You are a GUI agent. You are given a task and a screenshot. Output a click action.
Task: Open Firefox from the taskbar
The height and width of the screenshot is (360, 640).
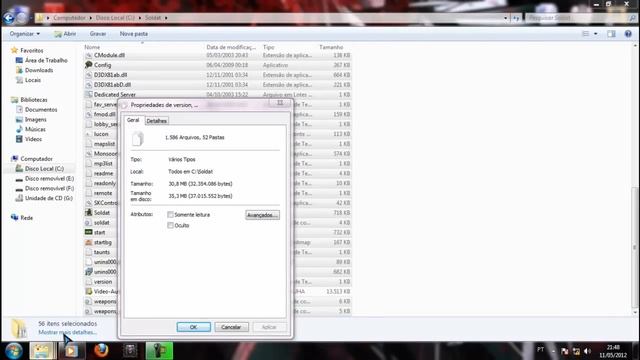tap(101, 351)
